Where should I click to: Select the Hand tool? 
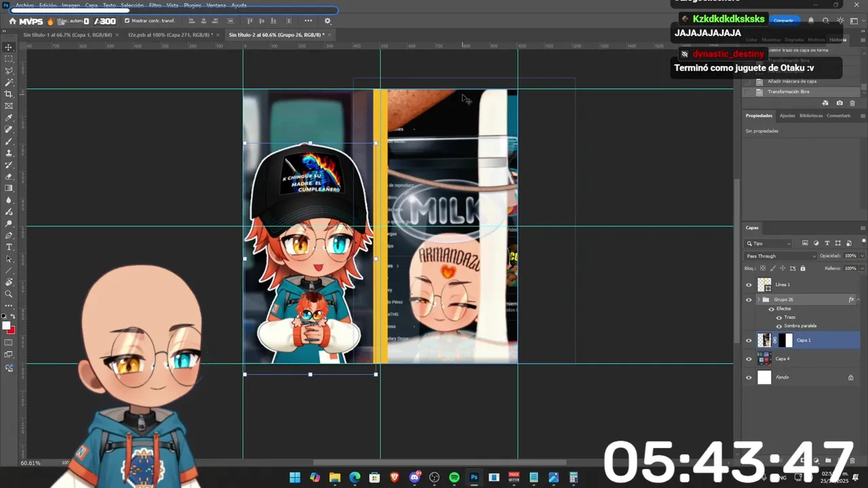[x=9, y=282]
